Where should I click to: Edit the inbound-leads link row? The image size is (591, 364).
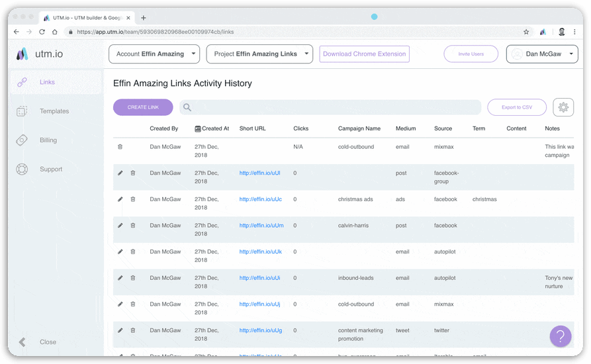point(120,278)
